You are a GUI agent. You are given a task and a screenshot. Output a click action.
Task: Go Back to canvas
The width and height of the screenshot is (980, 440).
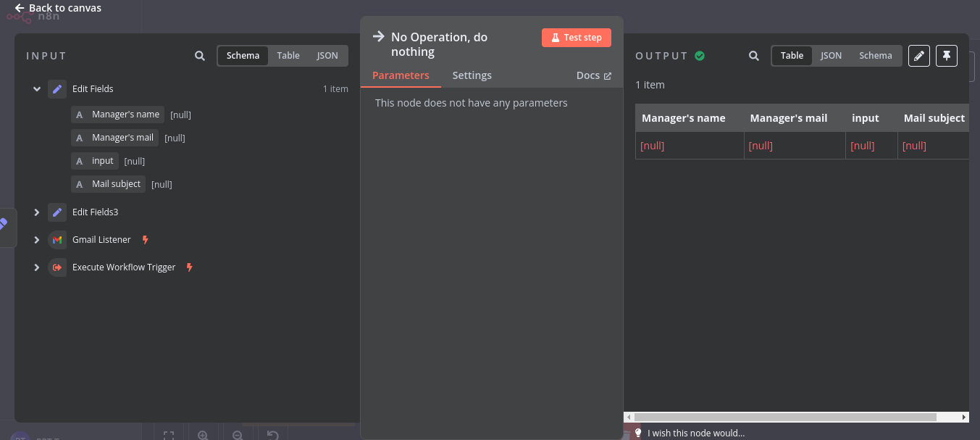(x=58, y=8)
